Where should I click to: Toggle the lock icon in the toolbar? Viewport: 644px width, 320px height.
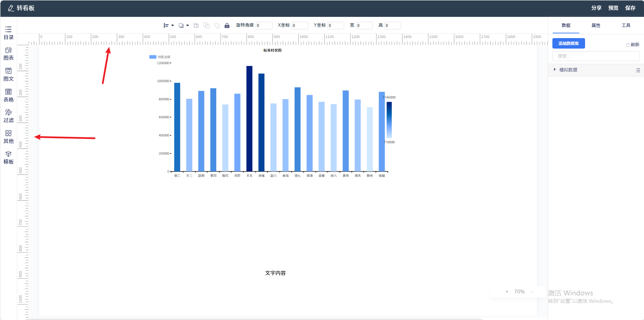click(227, 26)
